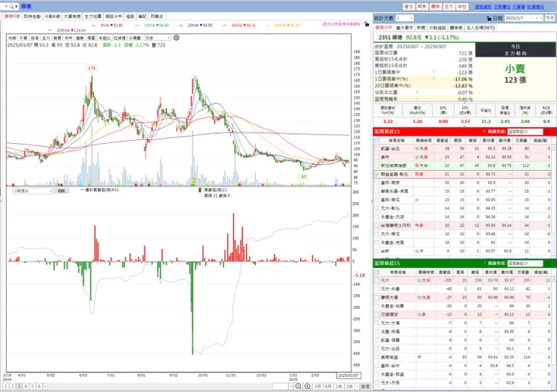557x392 pixels.
Task: Tick the checkbox for 摩根大通 in sell list
Action: [376, 297]
